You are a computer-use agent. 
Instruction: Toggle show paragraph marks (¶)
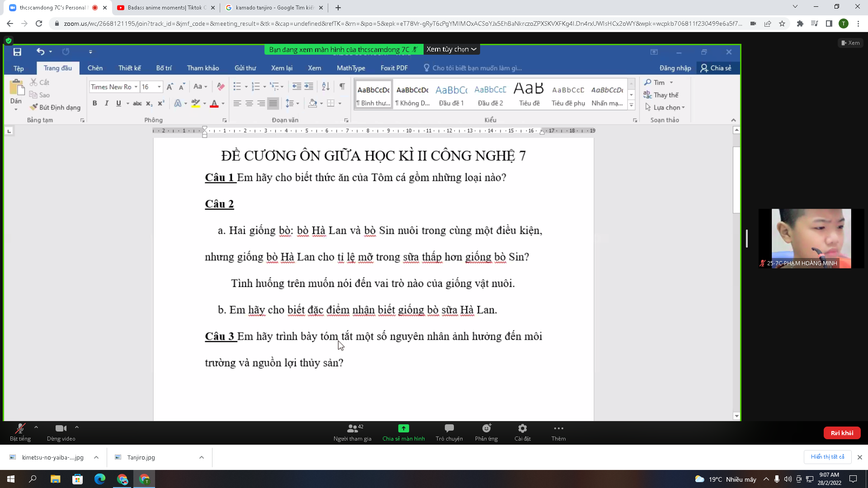coord(342,87)
